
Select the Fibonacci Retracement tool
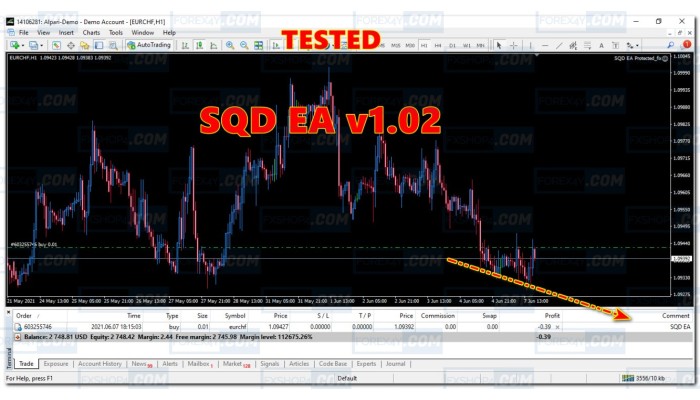pos(588,46)
